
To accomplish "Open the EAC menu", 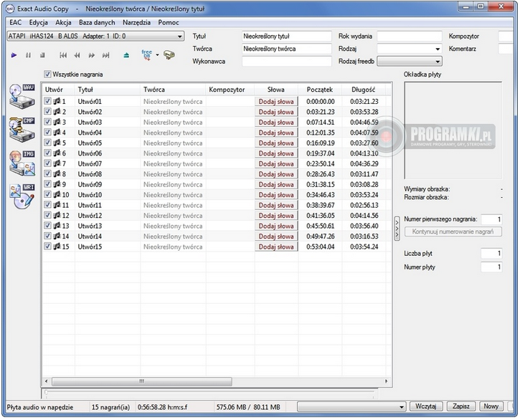I will [x=15, y=22].
